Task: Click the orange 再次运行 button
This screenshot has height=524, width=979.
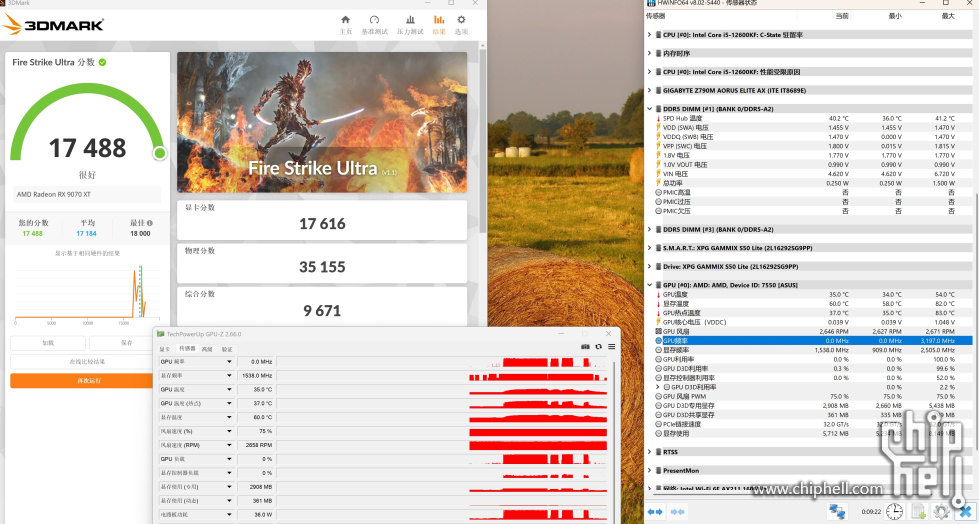Action: click(x=82, y=380)
